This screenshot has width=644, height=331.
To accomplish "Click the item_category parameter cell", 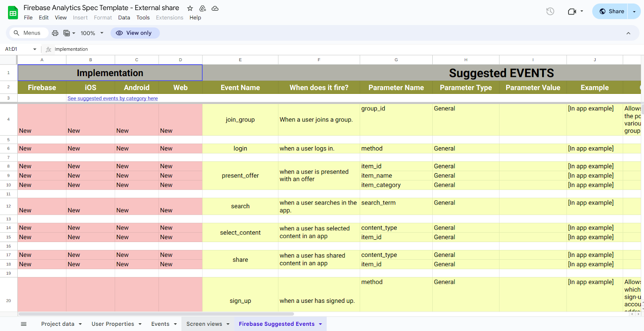I will click(396, 185).
